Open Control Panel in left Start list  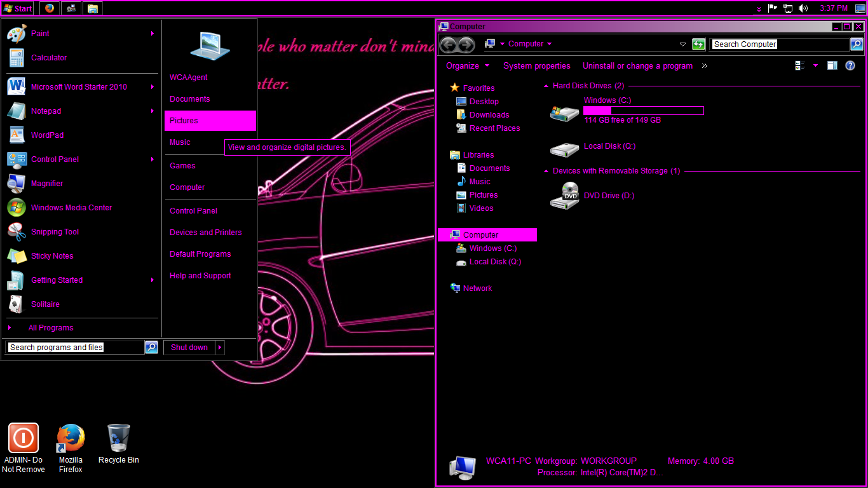coord(80,159)
